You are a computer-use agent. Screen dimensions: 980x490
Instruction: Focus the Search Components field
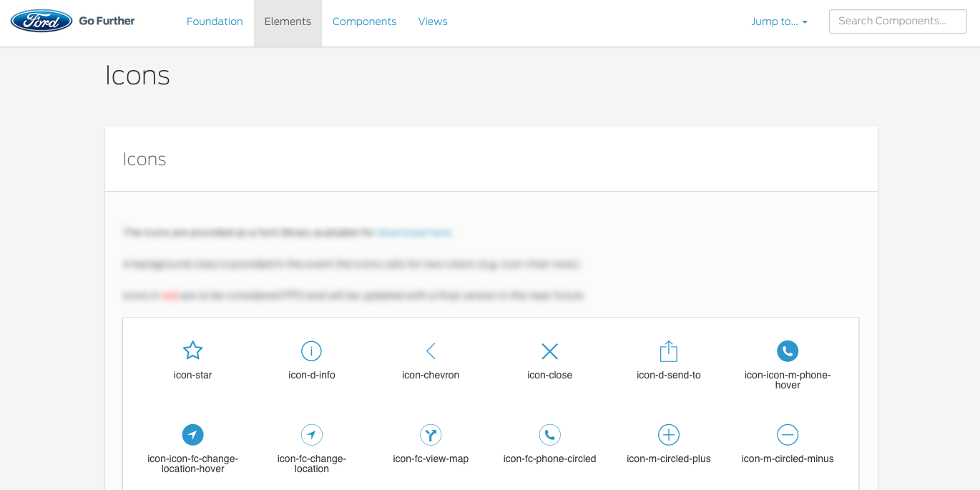click(897, 21)
